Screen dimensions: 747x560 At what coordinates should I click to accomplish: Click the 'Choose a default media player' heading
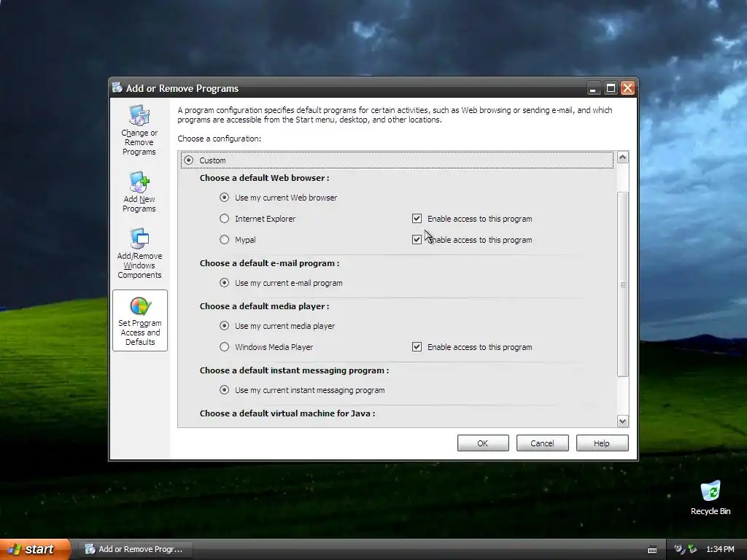point(264,306)
